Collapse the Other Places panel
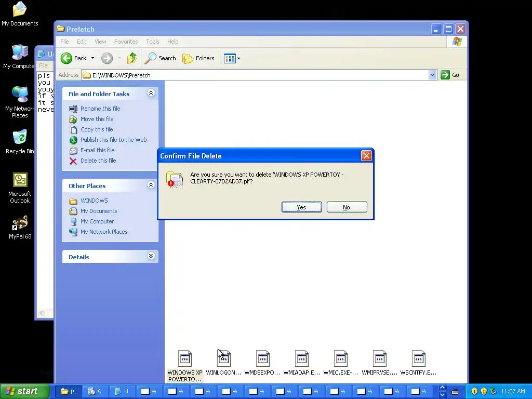Screen dimensions: 532x399 click(x=151, y=184)
